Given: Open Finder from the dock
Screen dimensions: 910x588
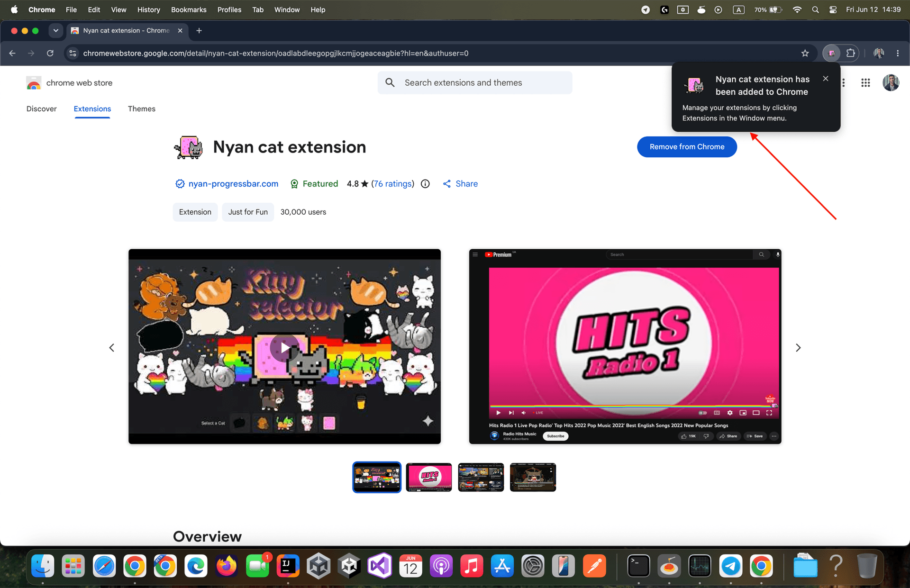Looking at the screenshot, I should click(x=43, y=566).
